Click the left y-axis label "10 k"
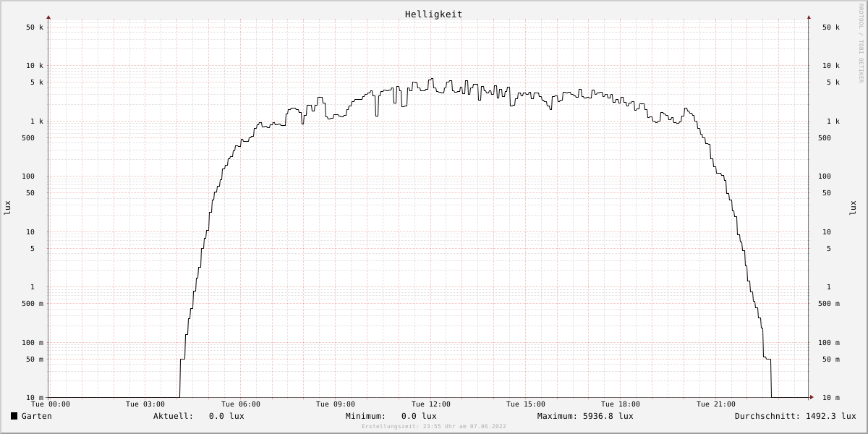Viewport: 868px width, 434px height. click(35, 66)
